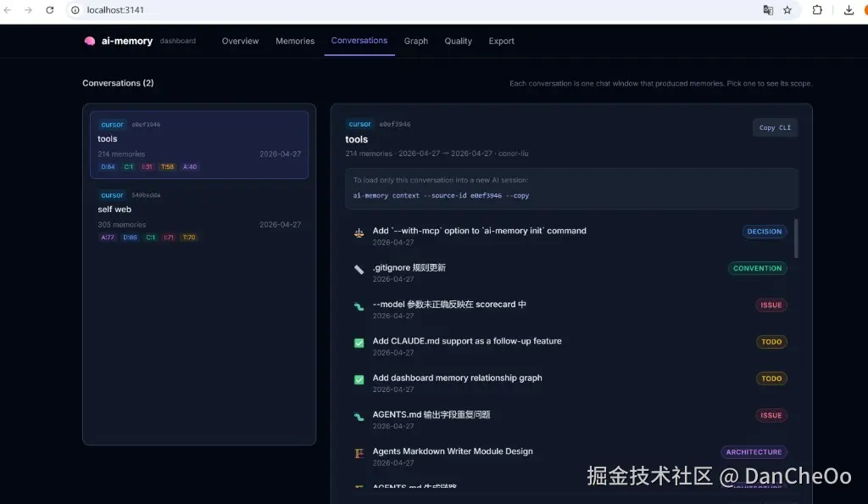Open 'Add --with-mcp option' memory
868x504 pixels.
coord(480,231)
